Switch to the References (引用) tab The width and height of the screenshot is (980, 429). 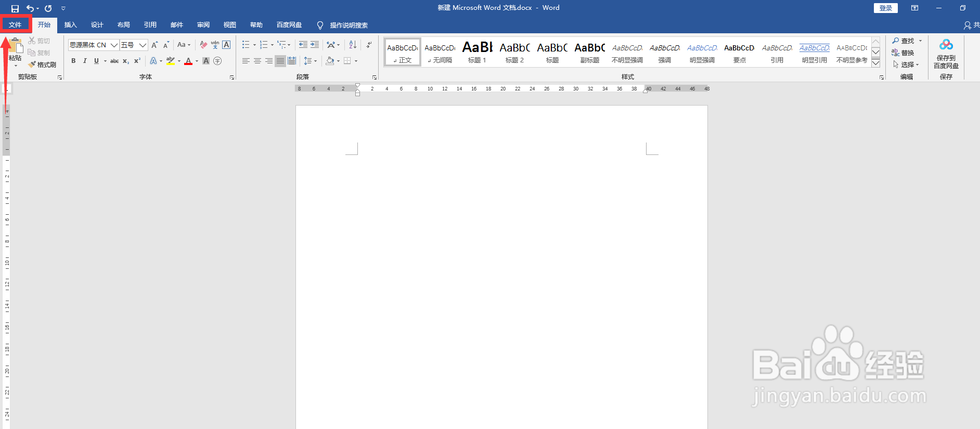[x=150, y=25]
